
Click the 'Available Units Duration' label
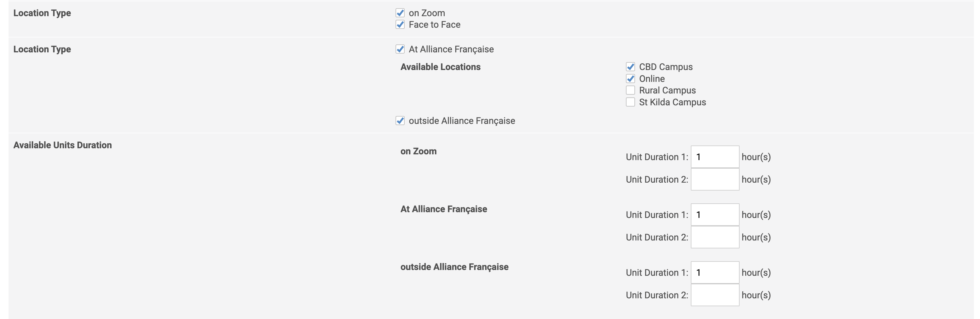pos(62,145)
